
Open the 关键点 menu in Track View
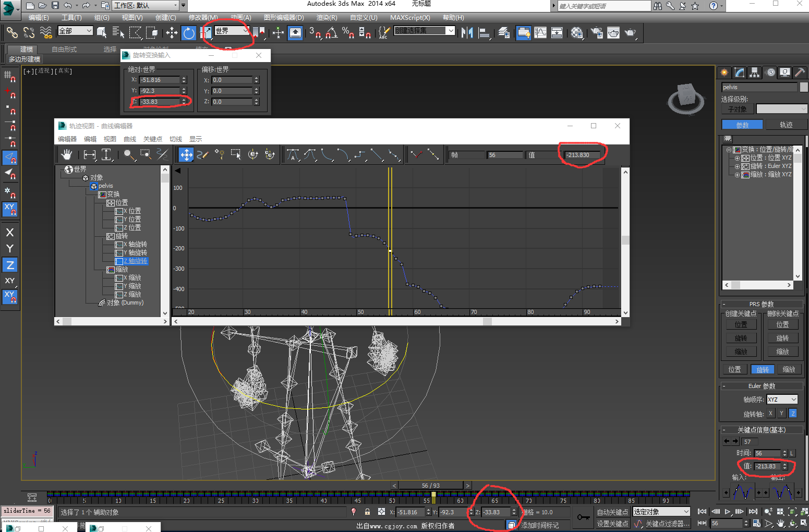tap(153, 139)
